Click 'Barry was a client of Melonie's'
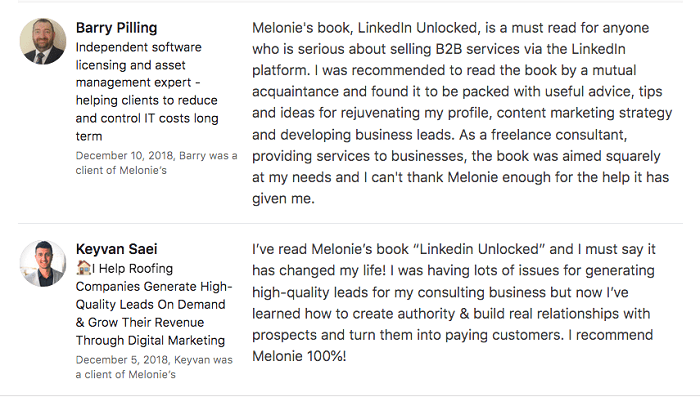 156,163
